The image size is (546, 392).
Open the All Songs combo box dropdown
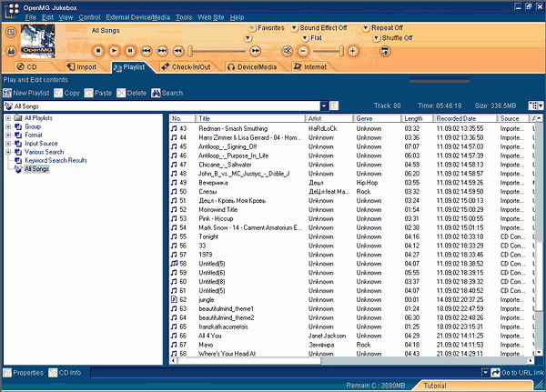coord(324,106)
